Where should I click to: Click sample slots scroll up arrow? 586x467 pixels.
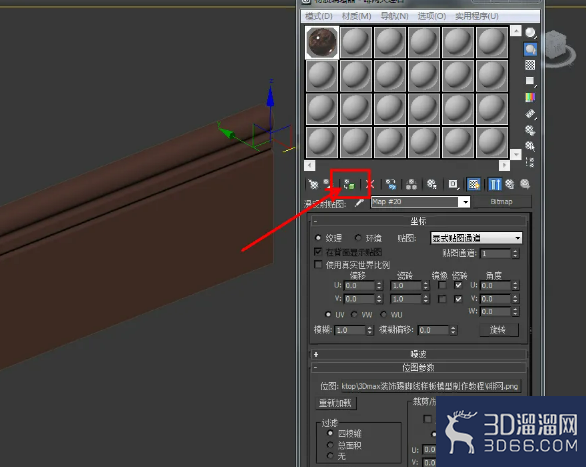pyautogui.click(x=516, y=31)
